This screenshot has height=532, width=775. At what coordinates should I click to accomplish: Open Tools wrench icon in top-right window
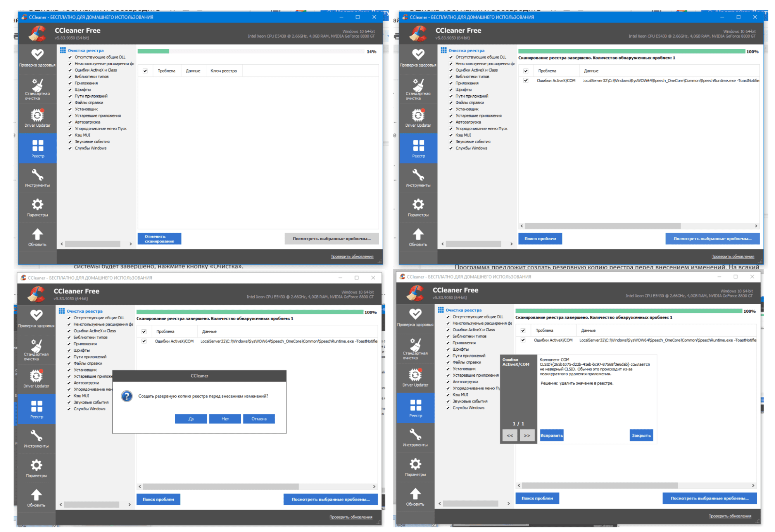coord(418,175)
